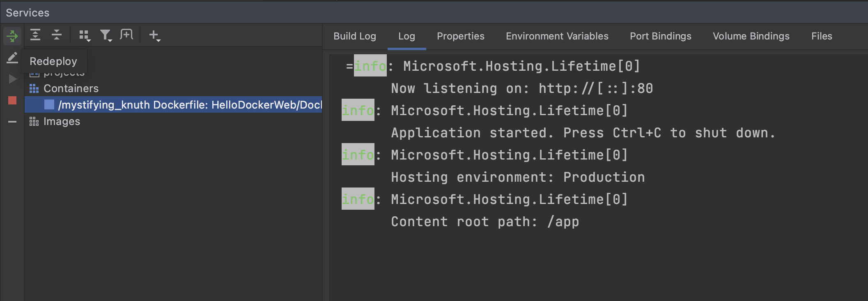Screen dimensions: 868x301
Task: Open the Filter funnel dropdown
Action: pos(106,36)
